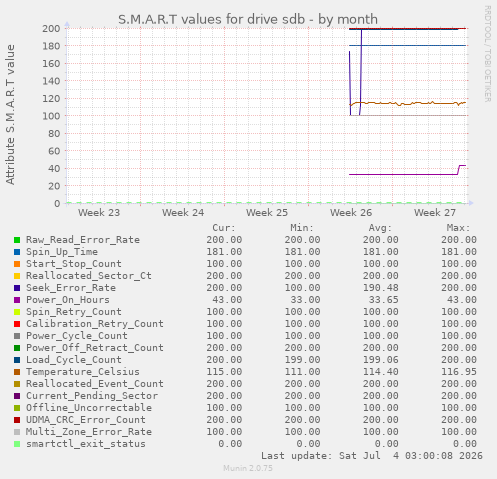Image resolution: width=497 pixels, height=479 pixels.
Task: Select the Raw_Read_Error_Rate legend label
Action: [x=83, y=240]
